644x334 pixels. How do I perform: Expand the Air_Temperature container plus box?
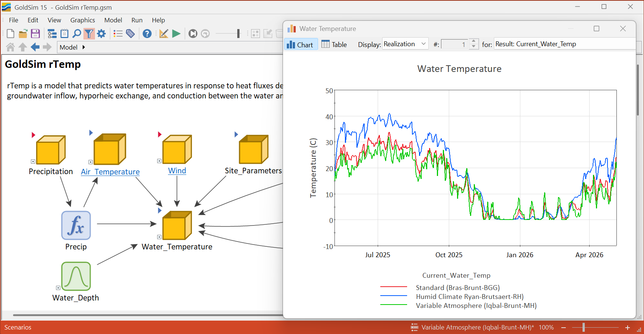click(x=91, y=162)
